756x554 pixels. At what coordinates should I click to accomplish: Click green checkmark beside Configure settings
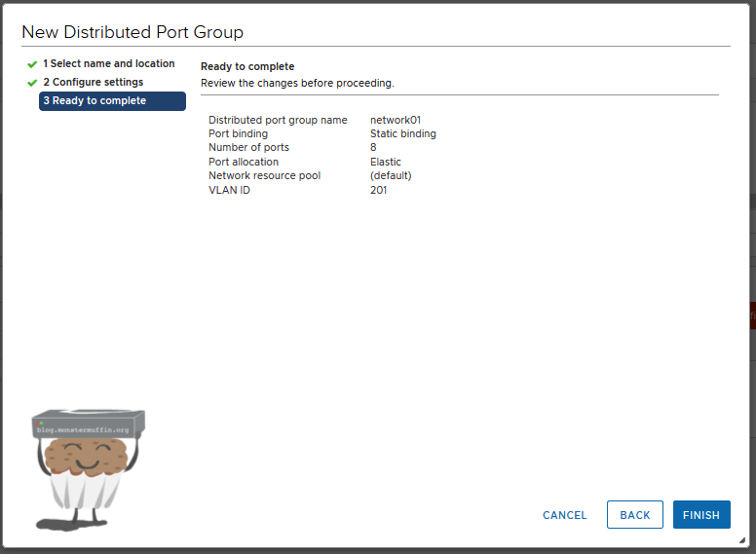pos(32,83)
